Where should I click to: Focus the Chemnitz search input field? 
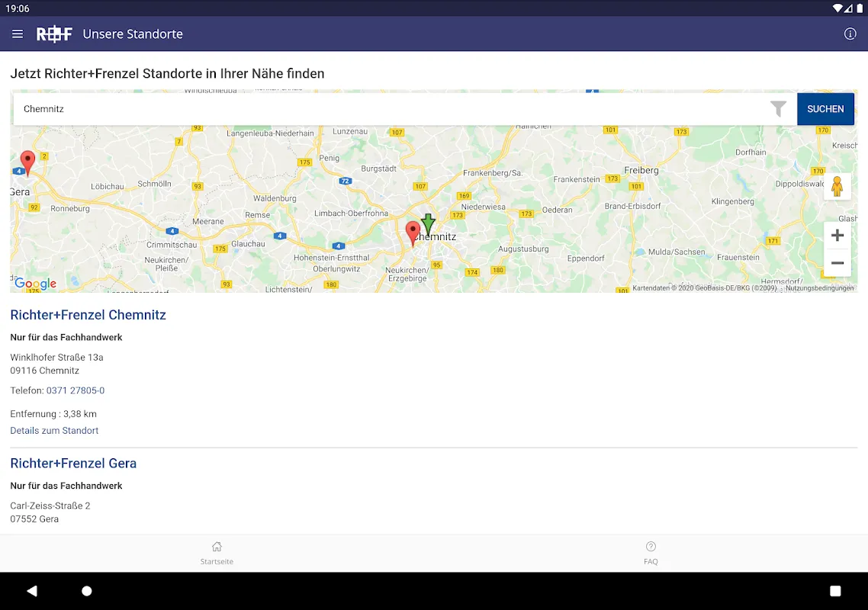391,109
